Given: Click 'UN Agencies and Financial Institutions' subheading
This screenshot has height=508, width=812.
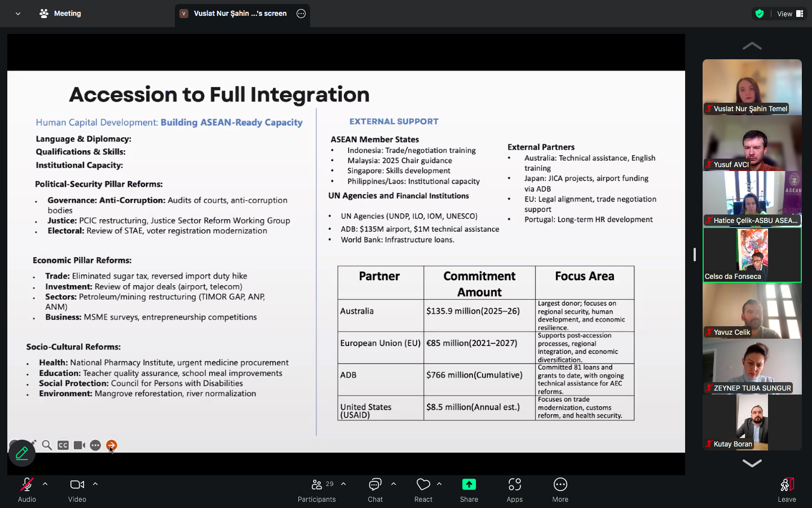Looking at the screenshot, I should click(399, 196).
